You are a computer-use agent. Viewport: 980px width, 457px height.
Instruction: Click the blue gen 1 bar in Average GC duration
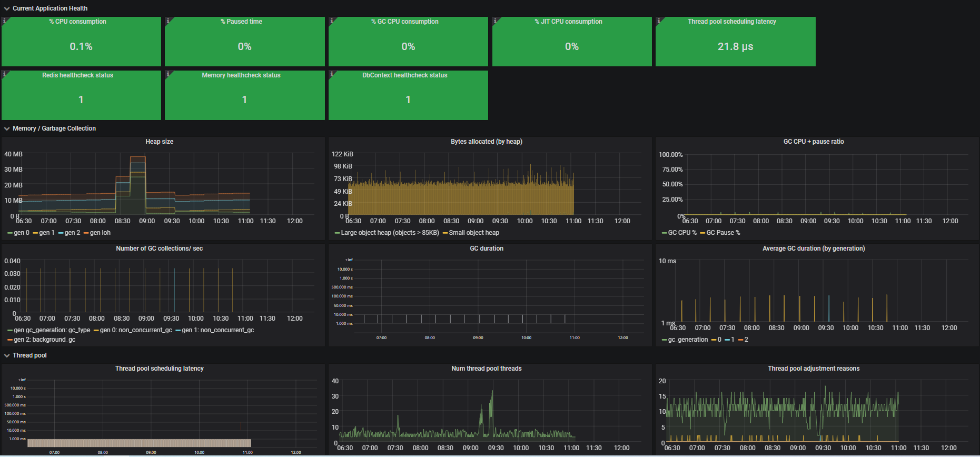click(x=829, y=309)
